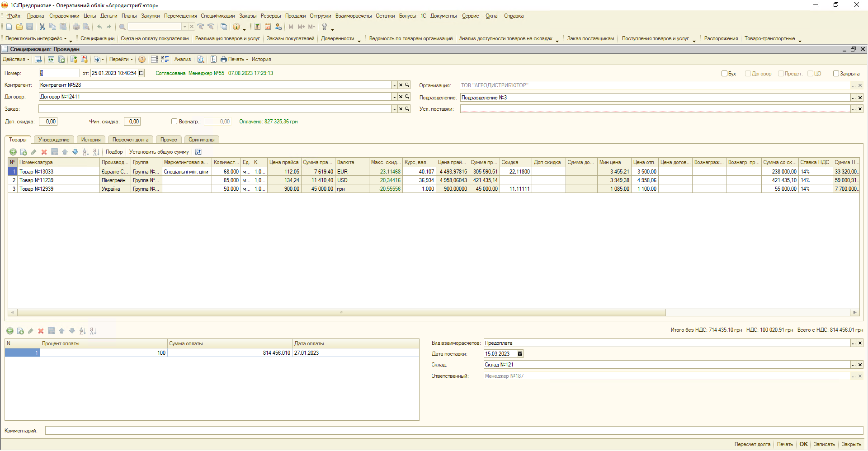Open the calendar icon in main toolbar
The height and width of the screenshot is (451, 868).
(268, 27)
